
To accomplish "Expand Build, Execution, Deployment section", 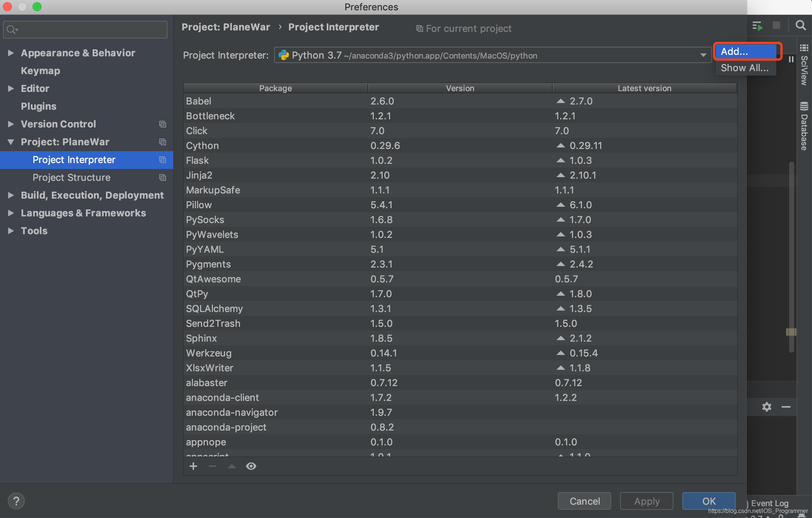I will tap(11, 195).
